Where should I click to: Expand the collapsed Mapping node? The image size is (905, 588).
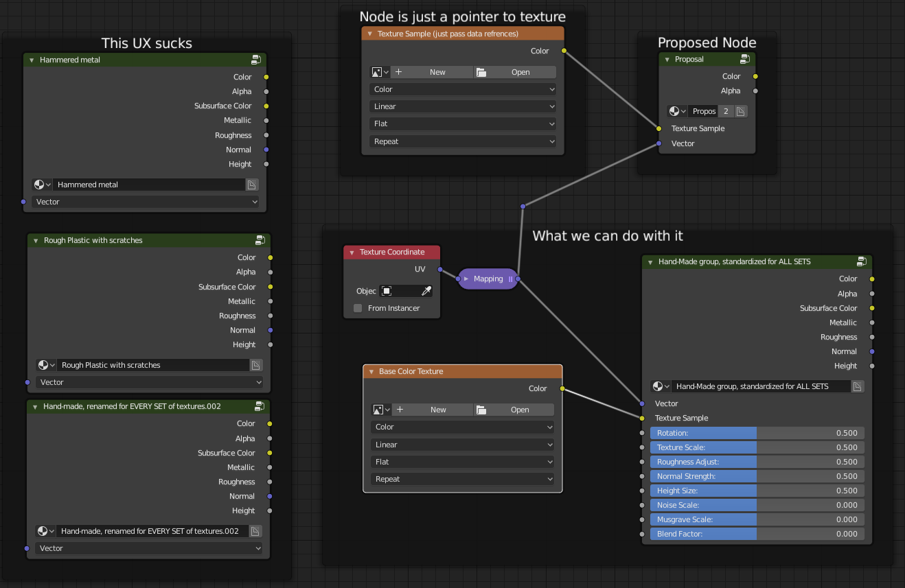[x=466, y=279]
